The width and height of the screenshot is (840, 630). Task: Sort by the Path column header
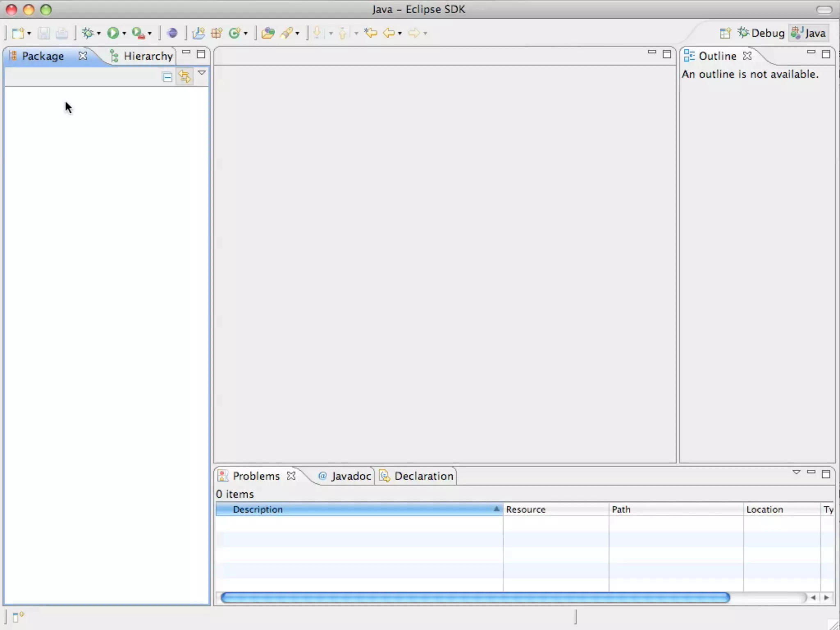676,509
